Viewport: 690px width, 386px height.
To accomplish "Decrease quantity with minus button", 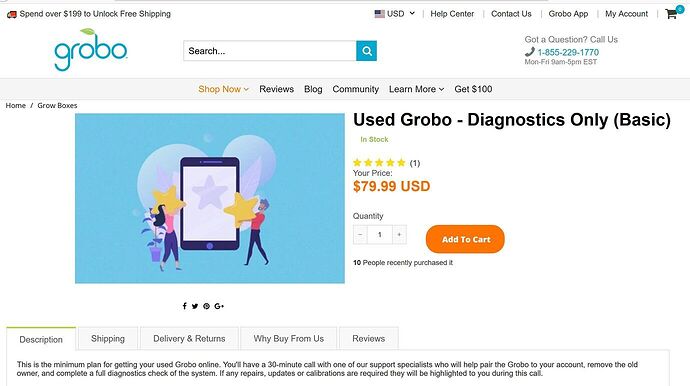I will coord(360,235).
